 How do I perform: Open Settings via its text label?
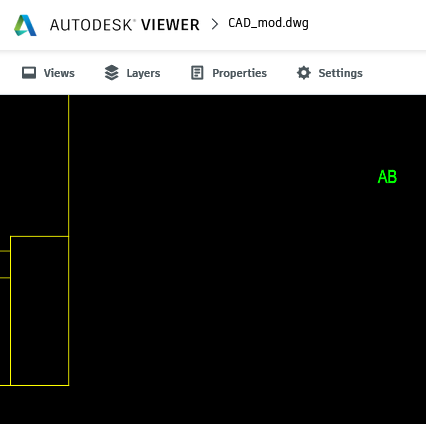click(x=340, y=73)
